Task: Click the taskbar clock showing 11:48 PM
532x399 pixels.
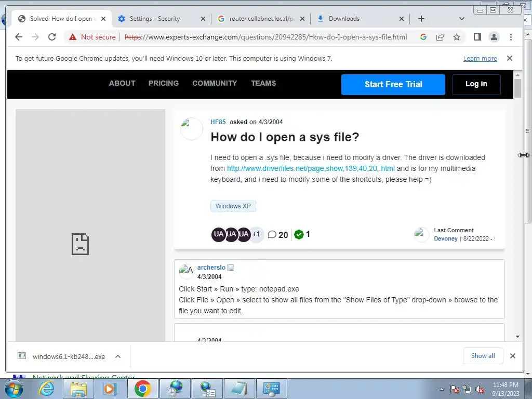Action: point(506,389)
